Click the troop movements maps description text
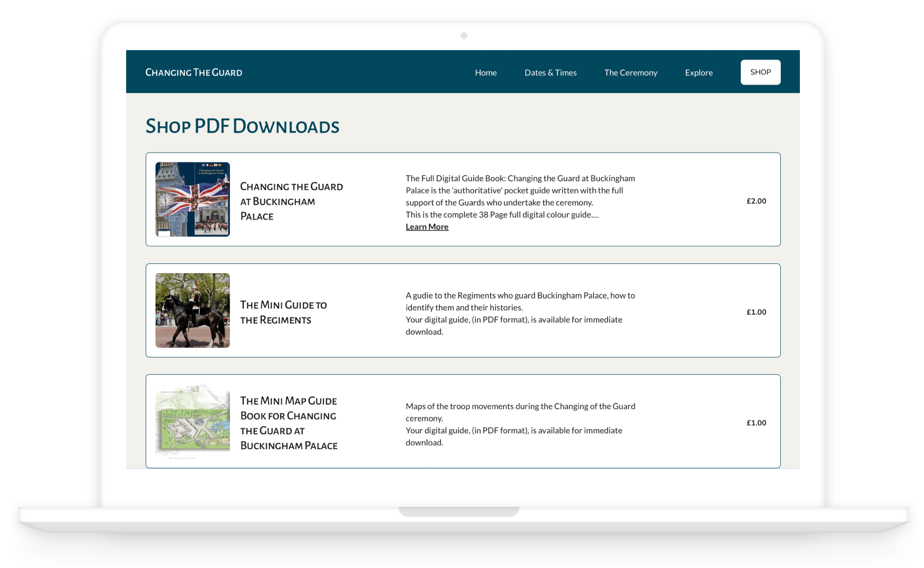 [521, 424]
